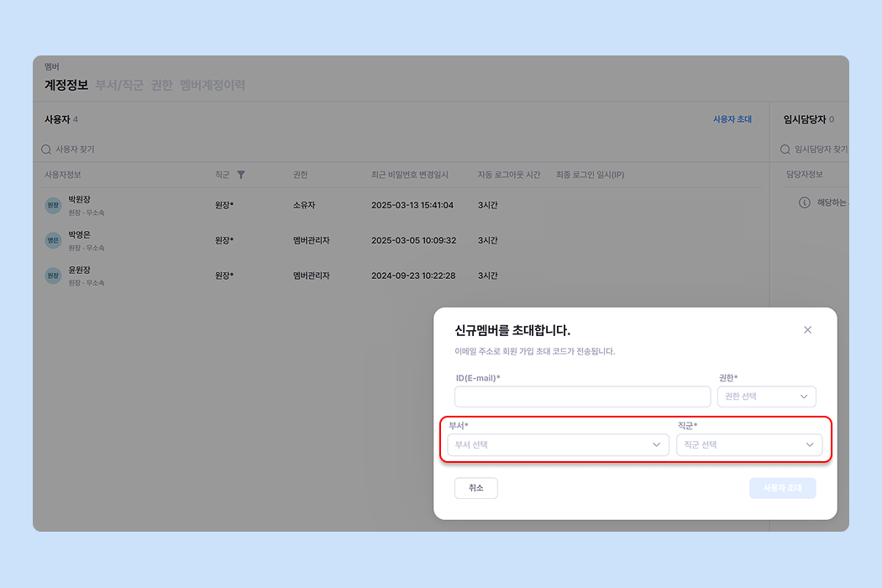Select the user name 박영은
This screenshot has height=588, width=882.
tap(79, 234)
